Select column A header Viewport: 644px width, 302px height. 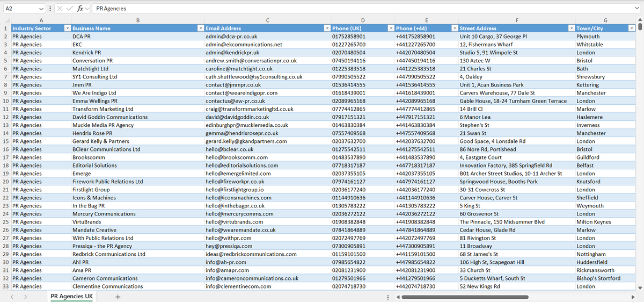[x=41, y=20]
